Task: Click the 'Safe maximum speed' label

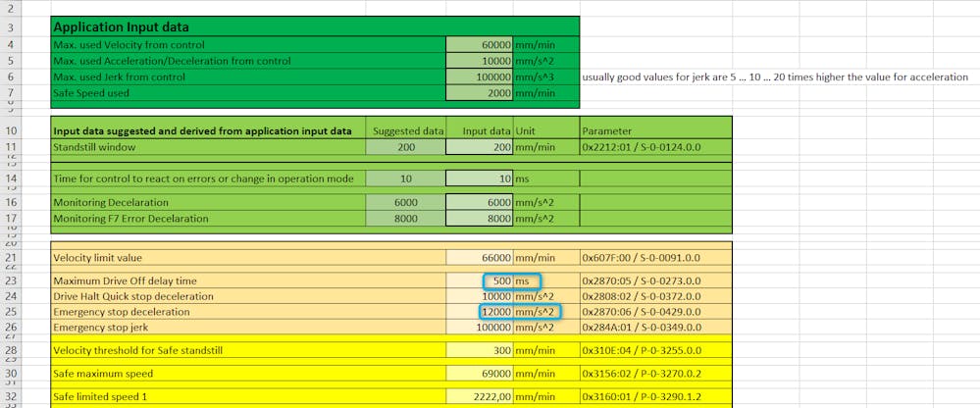Action: click(x=103, y=374)
